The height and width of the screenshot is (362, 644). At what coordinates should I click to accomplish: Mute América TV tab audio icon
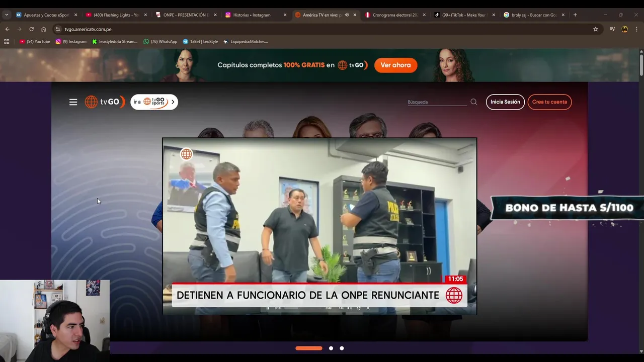[347, 15]
